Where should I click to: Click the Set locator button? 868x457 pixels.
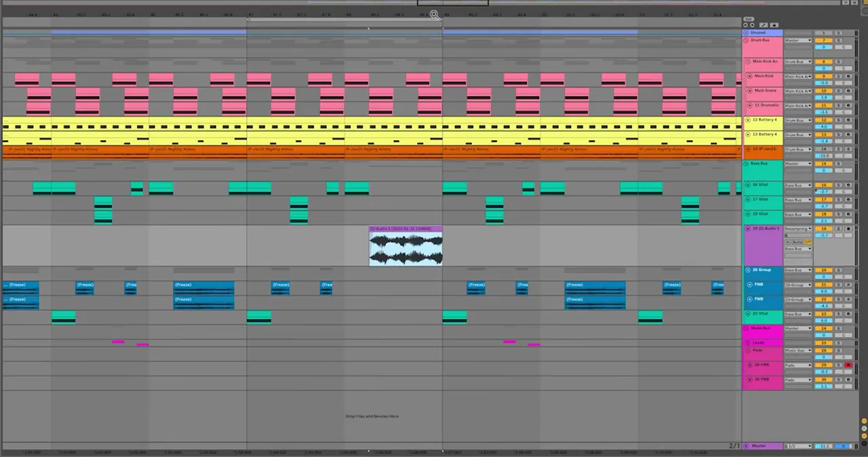click(749, 19)
